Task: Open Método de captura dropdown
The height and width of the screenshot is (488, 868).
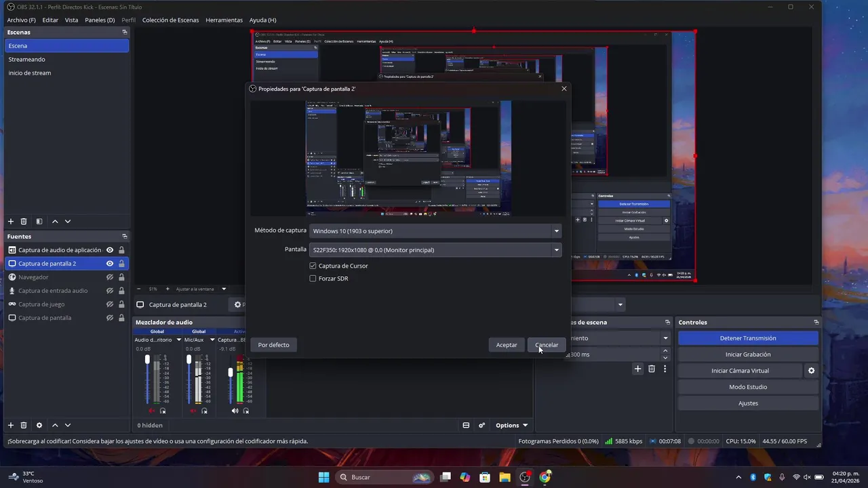Action: click(435, 231)
